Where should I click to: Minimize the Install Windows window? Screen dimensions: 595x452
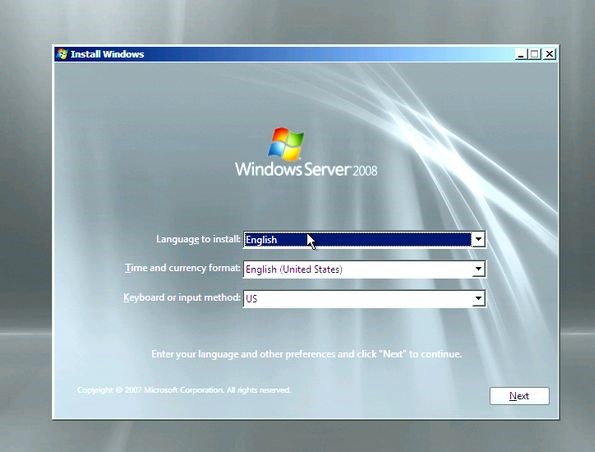(x=521, y=54)
